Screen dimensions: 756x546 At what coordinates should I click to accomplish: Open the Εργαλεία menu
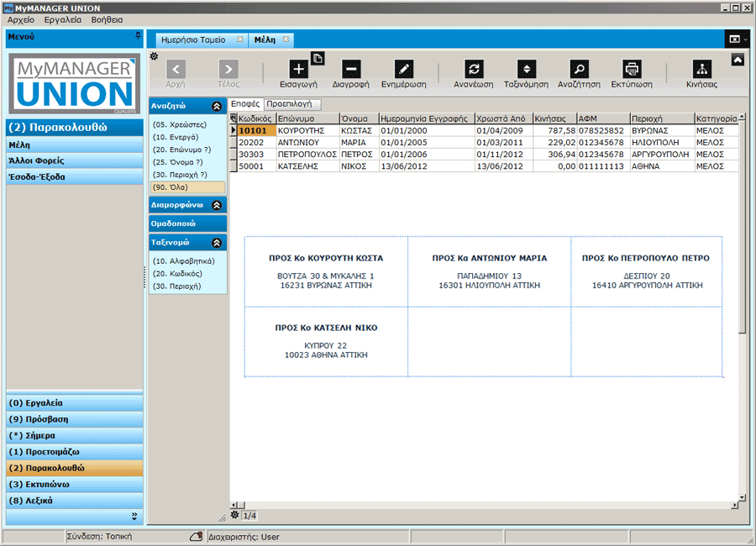click(63, 20)
